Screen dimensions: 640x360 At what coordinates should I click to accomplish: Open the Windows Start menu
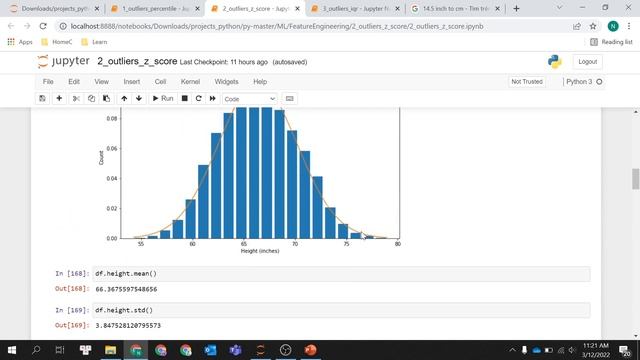[x=12, y=350]
